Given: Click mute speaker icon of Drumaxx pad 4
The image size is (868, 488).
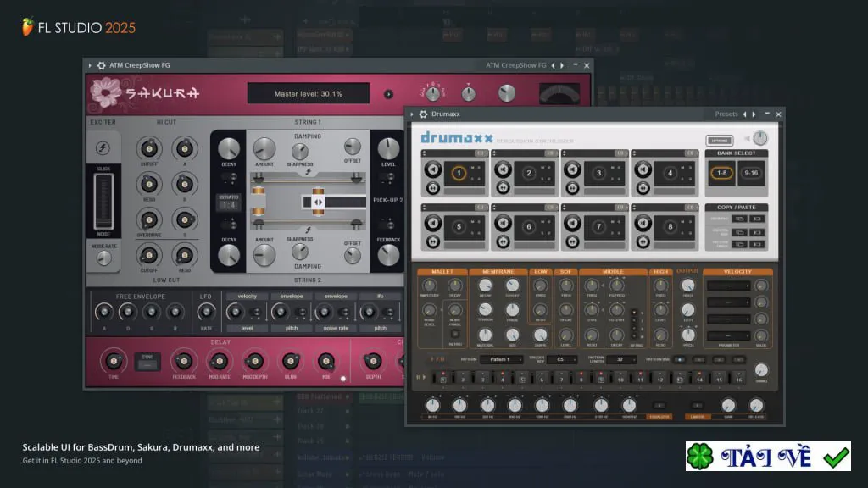Looking at the screenshot, I should coord(643,169).
